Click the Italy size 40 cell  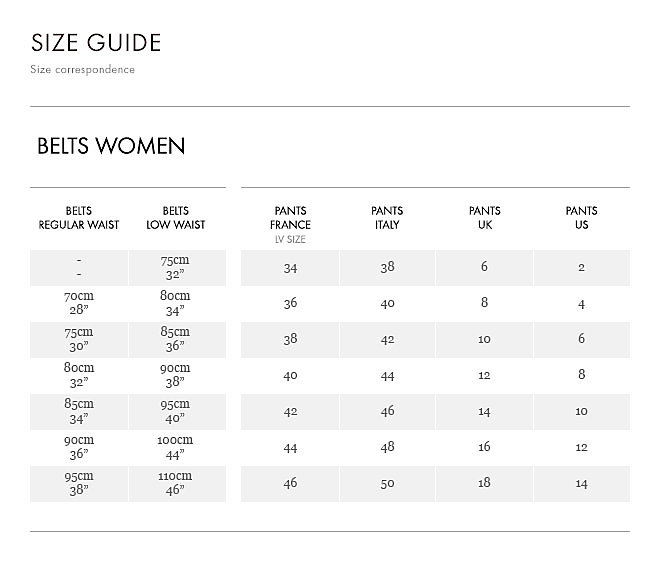pyautogui.click(x=387, y=304)
